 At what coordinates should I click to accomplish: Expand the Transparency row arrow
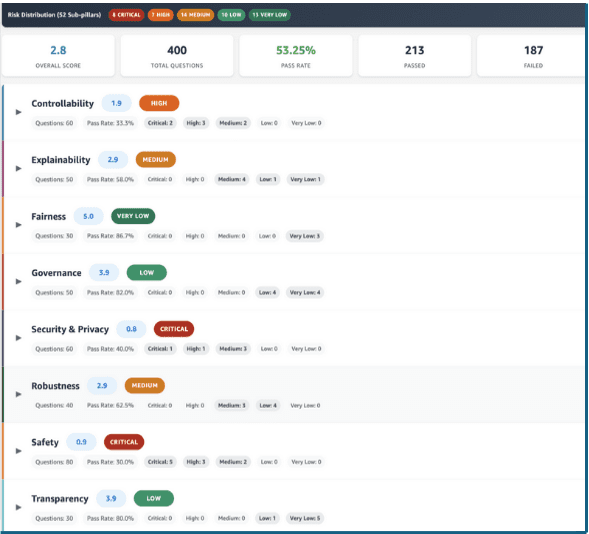tap(18, 507)
